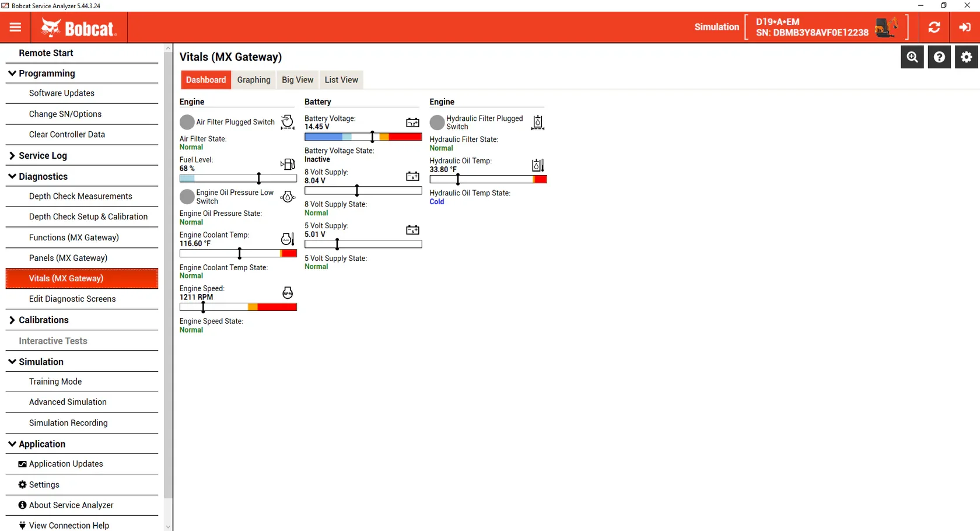Viewport: 980px width, 531px height.
Task: Click the sidebar scroll down arrow
Action: point(168,527)
